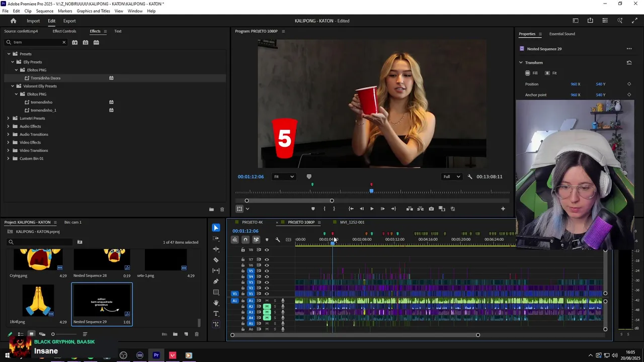
Task: Open Graphics and Titles menu
Action: tap(93, 11)
